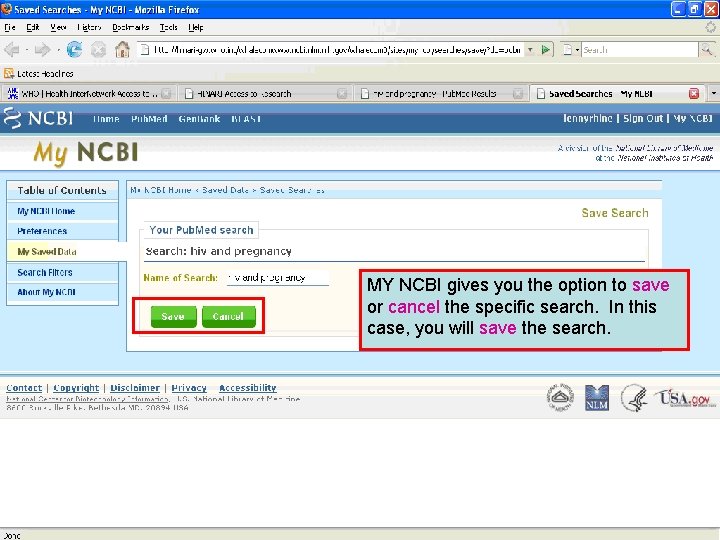
Task: Click the jennyrhine username in the header
Action: 588,118
